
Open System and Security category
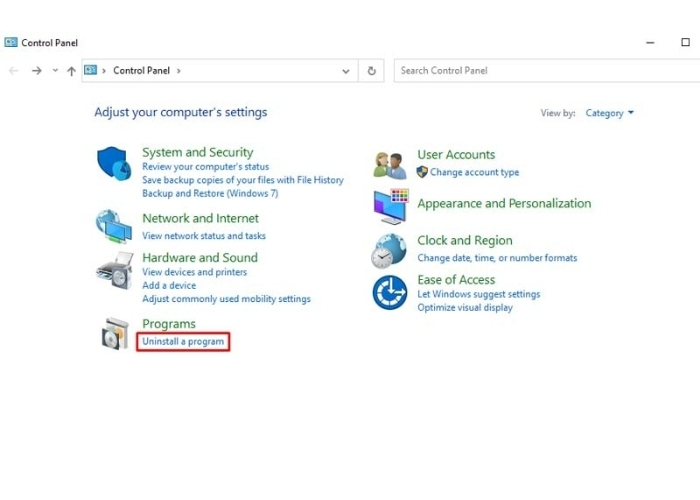(198, 152)
